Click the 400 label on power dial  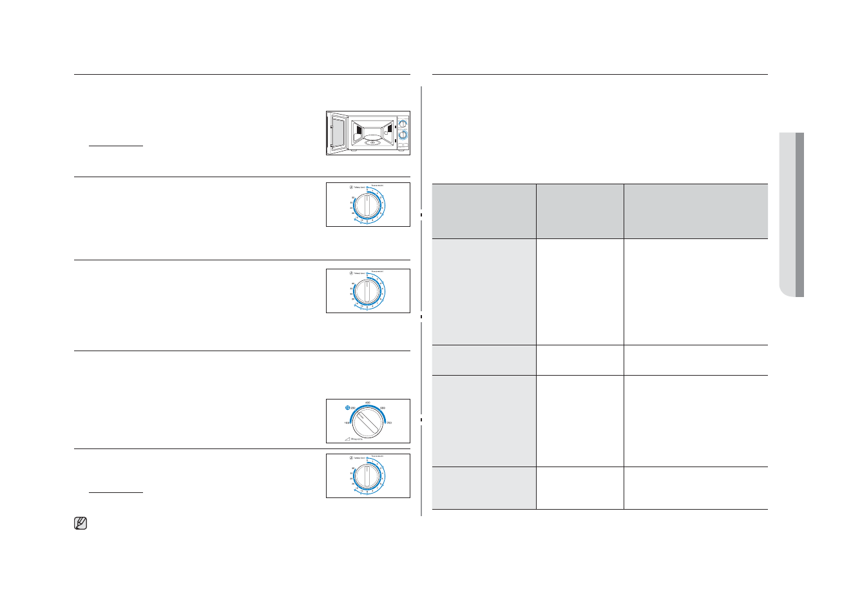368,403
